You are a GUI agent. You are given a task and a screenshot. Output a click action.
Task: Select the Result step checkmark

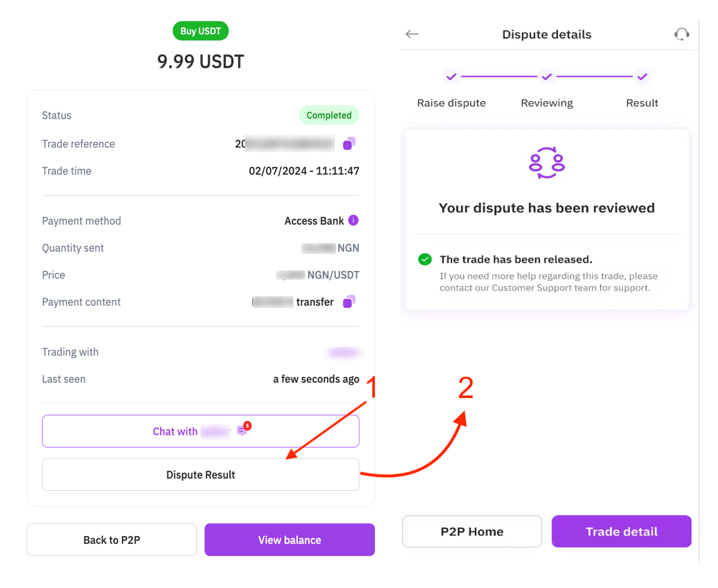click(642, 77)
